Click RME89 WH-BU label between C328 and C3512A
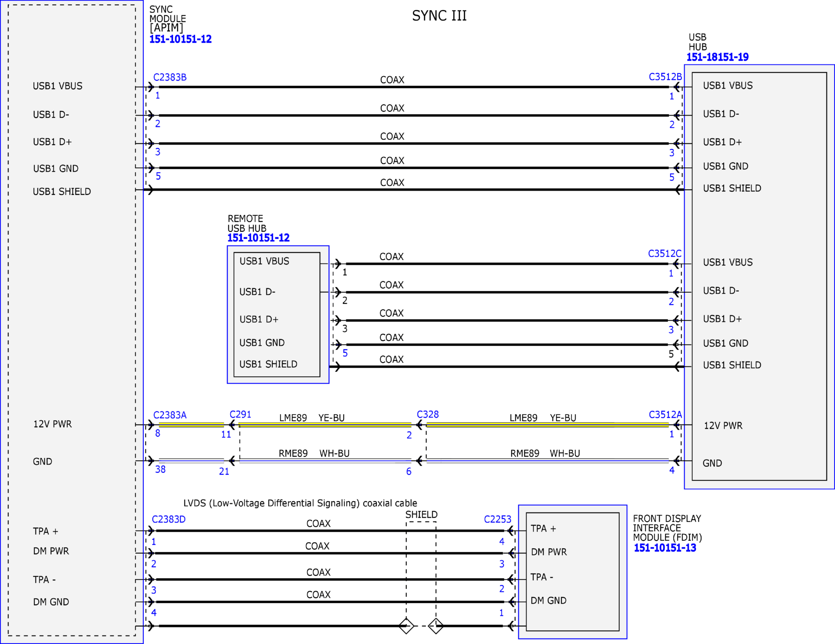Image resolution: width=835 pixels, height=644 pixels. 545,454
